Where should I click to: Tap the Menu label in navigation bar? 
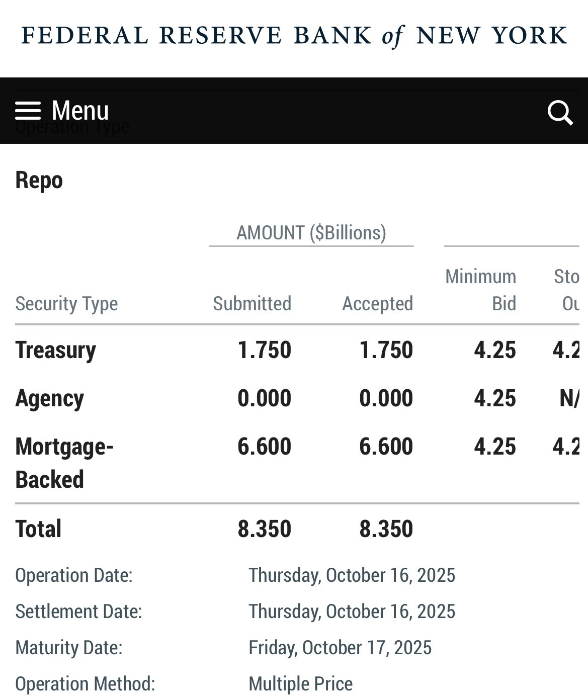point(80,110)
